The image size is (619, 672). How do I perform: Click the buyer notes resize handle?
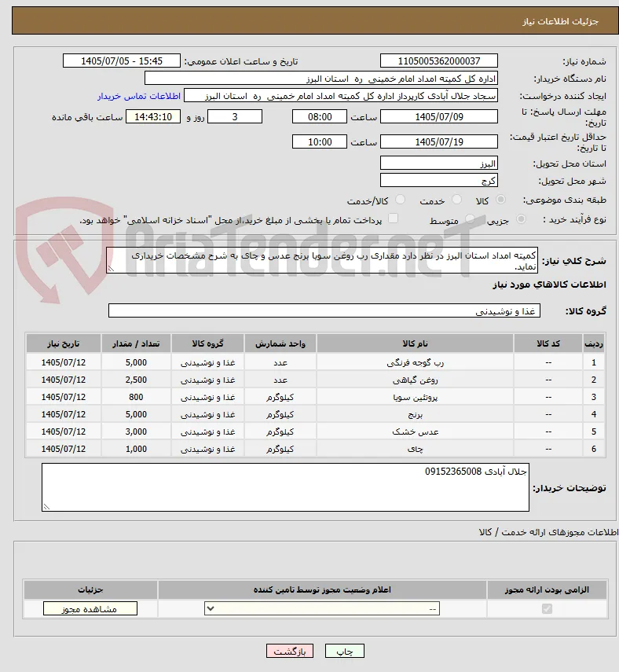click(46, 507)
